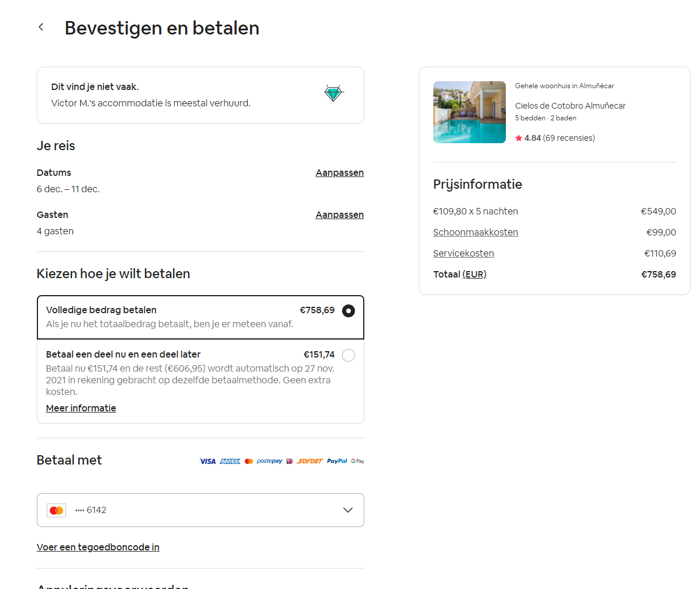Click the Postepay logo icon
Viewport: 700px width, 589px height.
coord(270,461)
